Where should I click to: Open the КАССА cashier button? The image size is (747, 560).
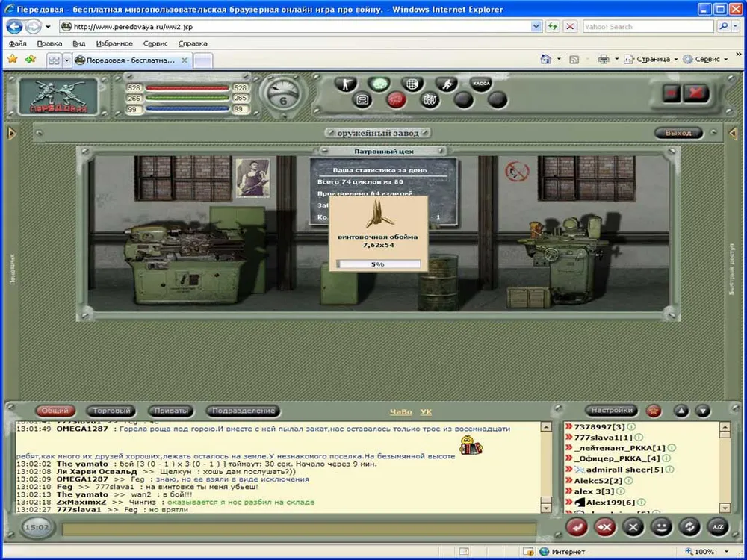click(480, 84)
